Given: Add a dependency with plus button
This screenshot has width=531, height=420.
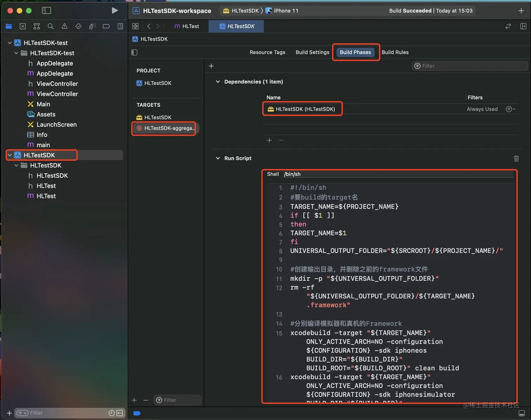Looking at the screenshot, I should 269,140.
